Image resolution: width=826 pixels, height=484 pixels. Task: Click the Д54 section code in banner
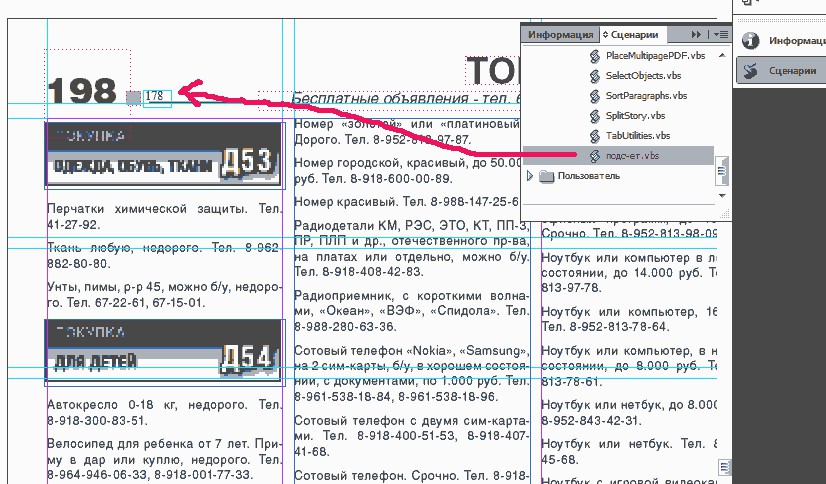click(248, 359)
